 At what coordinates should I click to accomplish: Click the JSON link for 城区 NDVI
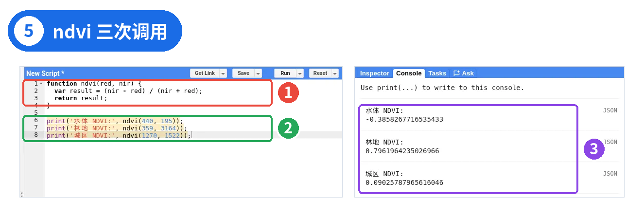tap(610, 174)
